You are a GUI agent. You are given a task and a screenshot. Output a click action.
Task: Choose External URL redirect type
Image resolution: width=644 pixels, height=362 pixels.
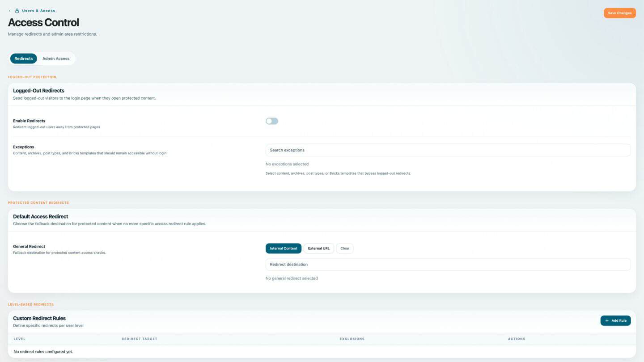click(319, 248)
